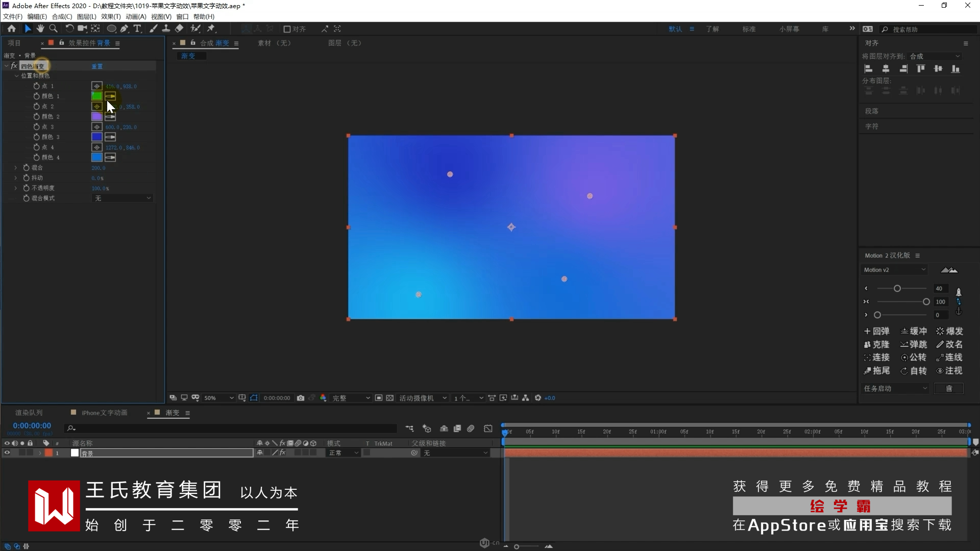Click the Puppet Pin tool

coord(211,29)
